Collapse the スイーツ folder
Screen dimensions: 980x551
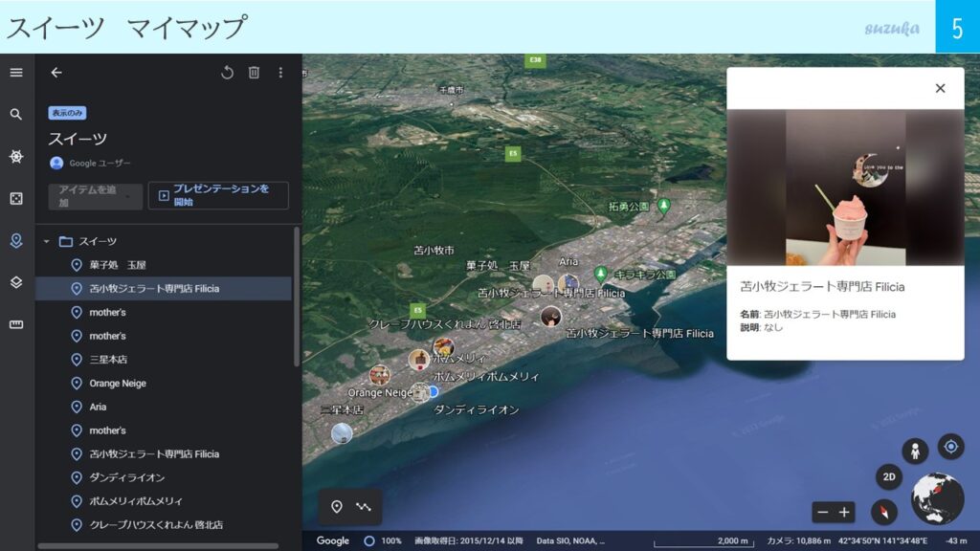pos(46,242)
